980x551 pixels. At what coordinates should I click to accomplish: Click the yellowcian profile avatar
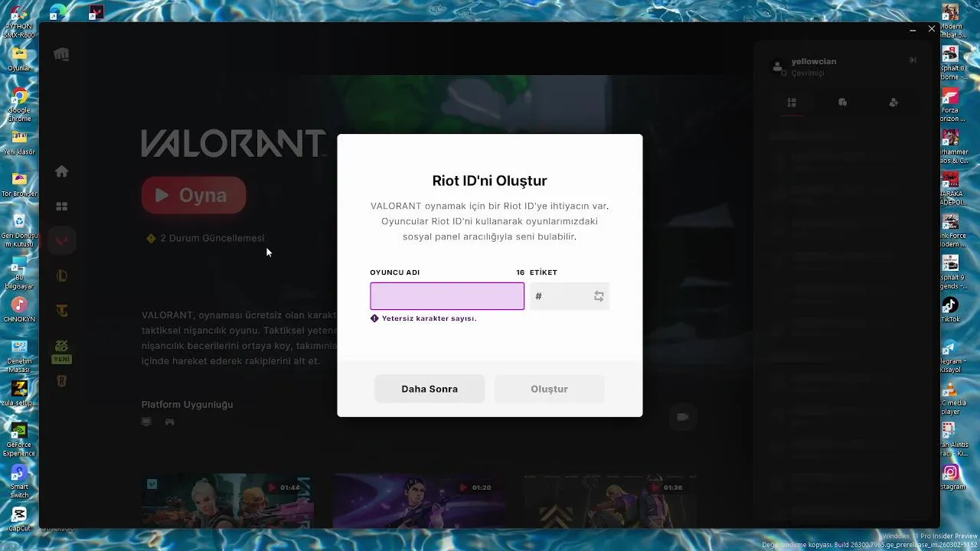click(x=778, y=67)
